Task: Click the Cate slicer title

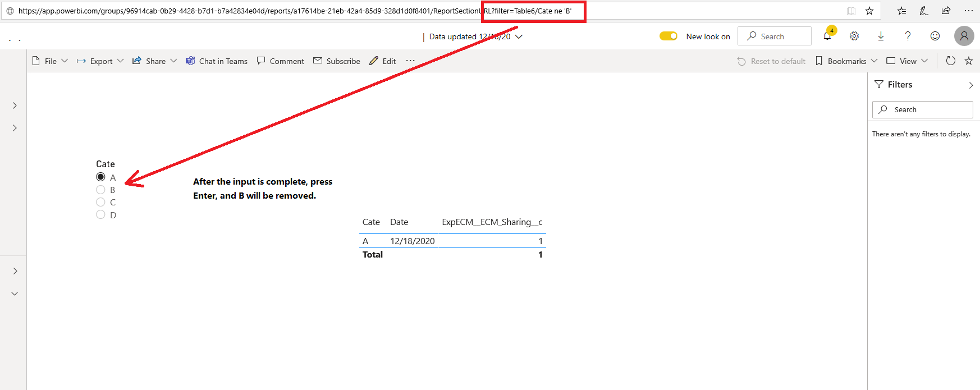Action: click(106, 164)
